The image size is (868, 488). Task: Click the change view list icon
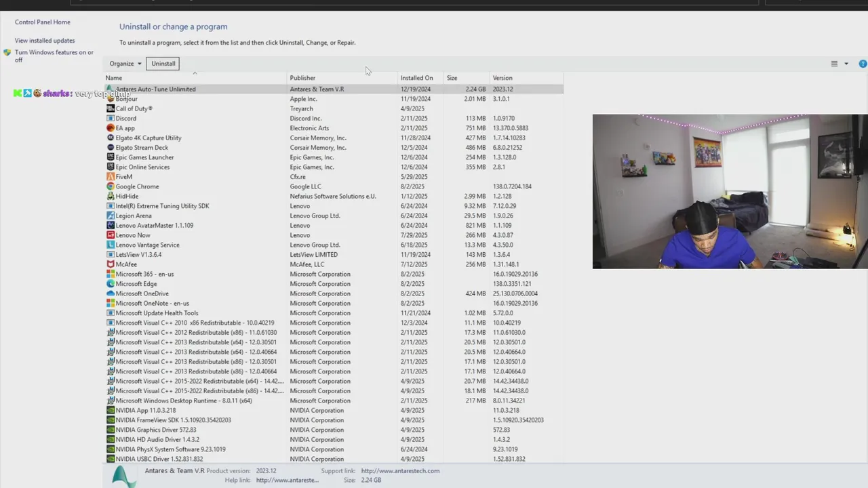tap(834, 64)
